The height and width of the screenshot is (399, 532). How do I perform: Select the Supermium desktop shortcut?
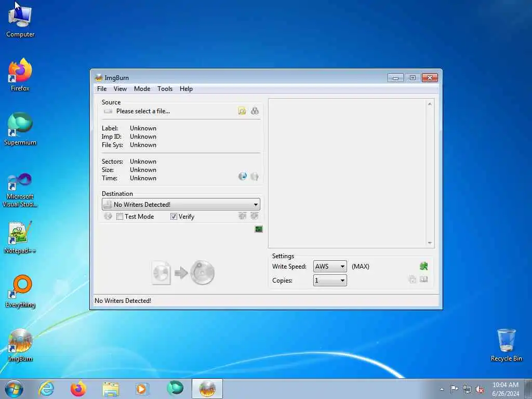click(x=20, y=129)
